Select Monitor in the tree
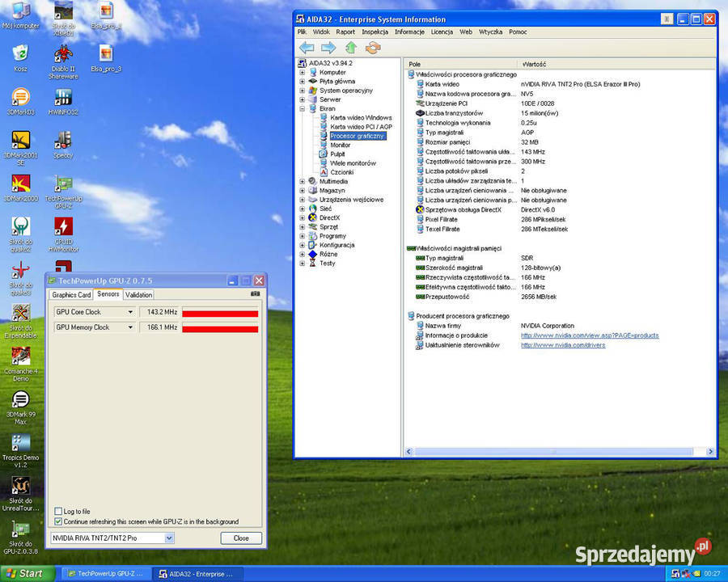 pos(340,145)
